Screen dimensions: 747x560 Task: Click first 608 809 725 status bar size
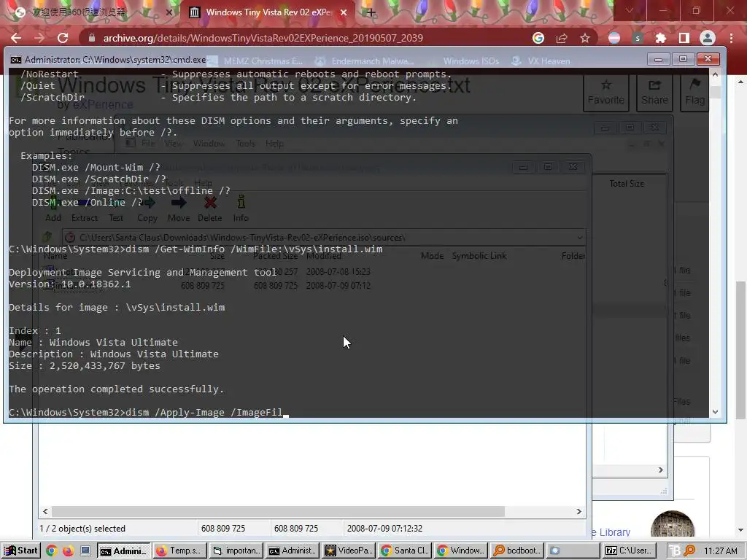point(223,529)
